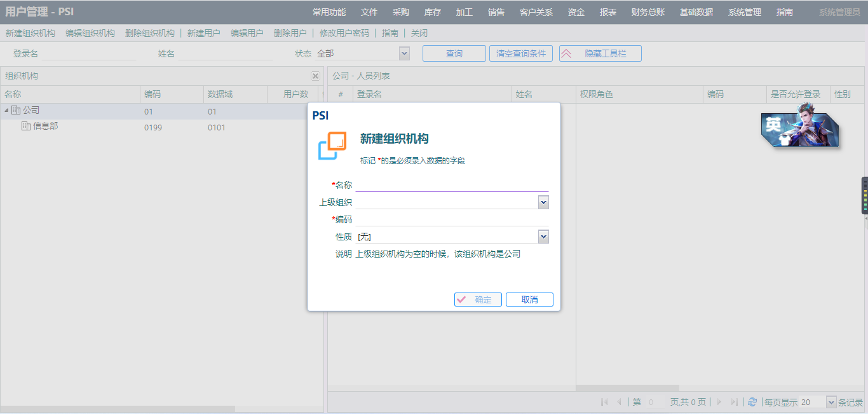This screenshot has width=868, height=414.
Task: Open the 上级组织 dropdown arrow
Action: click(x=543, y=202)
